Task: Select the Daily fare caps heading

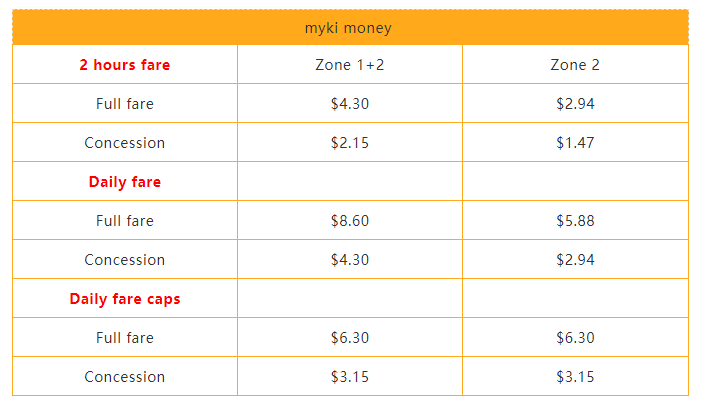Action: pyautogui.click(x=125, y=299)
